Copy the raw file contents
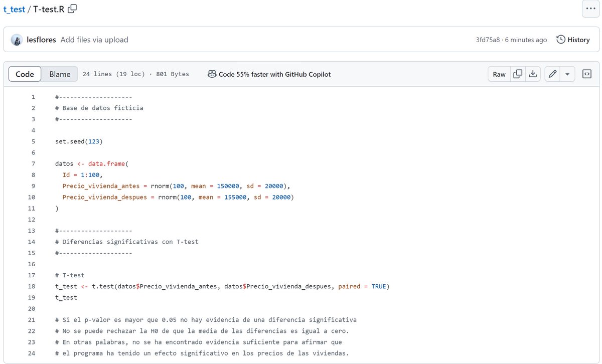 pos(517,74)
